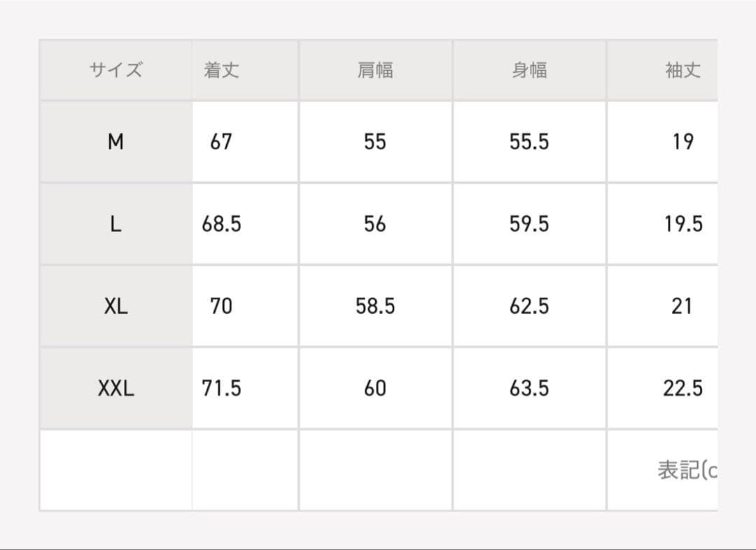Image resolution: width=756 pixels, height=550 pixels.
Task: Select the 58.5 肩幅 cell
Action: click(375, 306)
